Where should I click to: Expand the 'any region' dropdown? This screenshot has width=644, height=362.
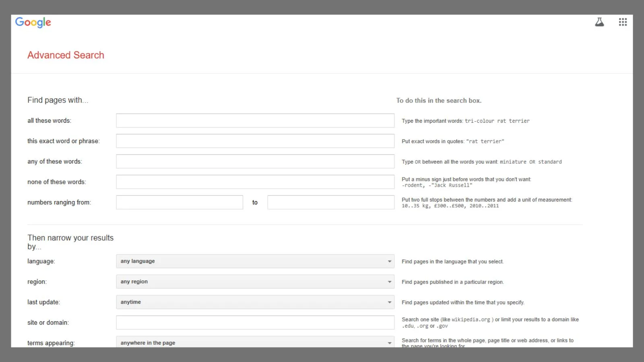coord(255,282)
